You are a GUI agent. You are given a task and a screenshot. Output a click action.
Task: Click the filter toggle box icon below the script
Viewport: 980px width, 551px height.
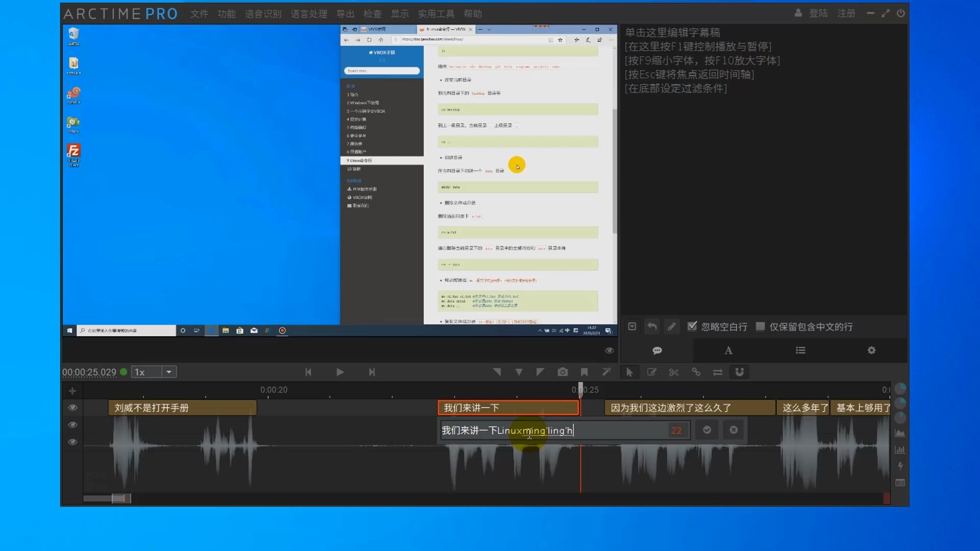[632, 327]
